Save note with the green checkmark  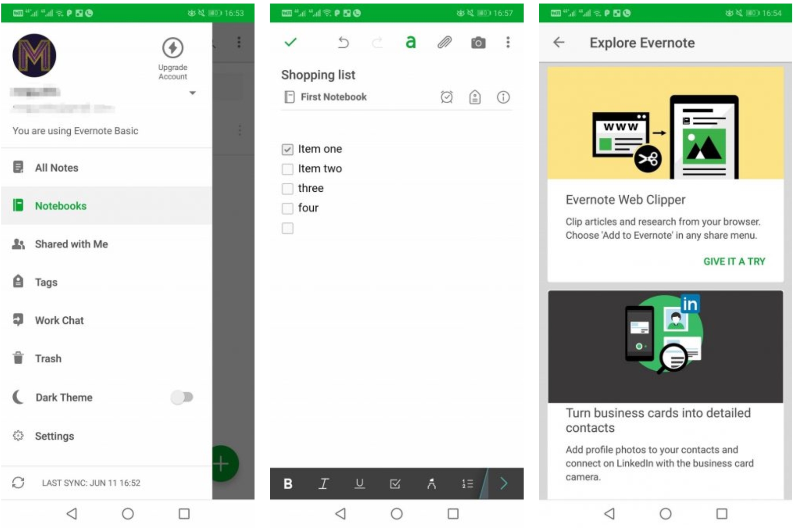pos(290,42)
